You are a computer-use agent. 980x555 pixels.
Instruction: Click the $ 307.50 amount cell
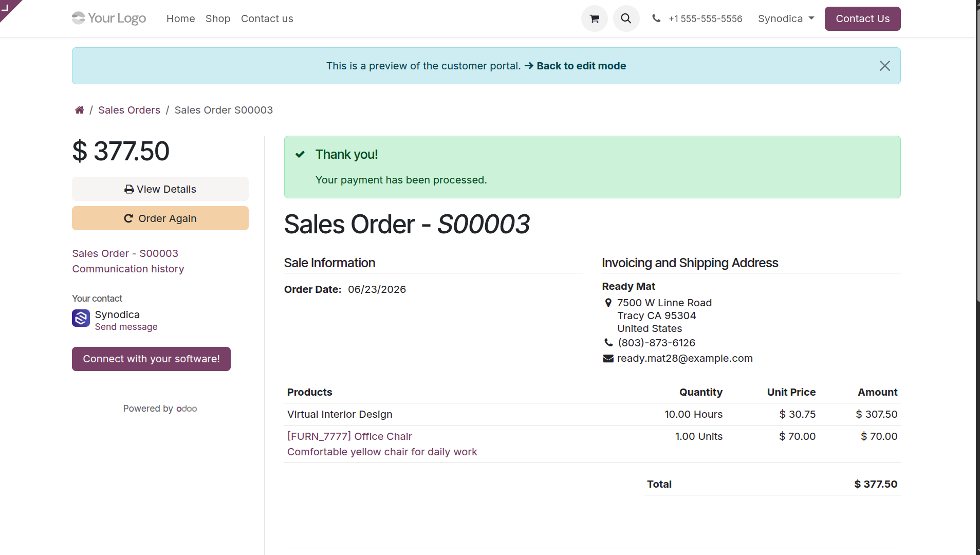[x=876, y=414]
